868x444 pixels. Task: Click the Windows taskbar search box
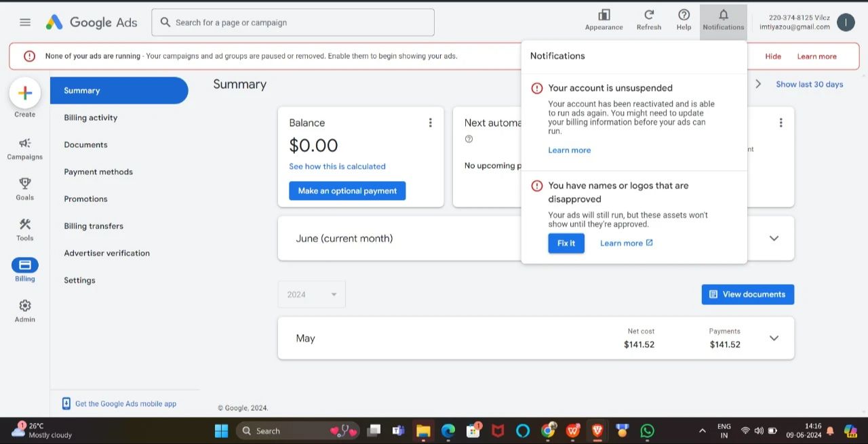[298, 430]
